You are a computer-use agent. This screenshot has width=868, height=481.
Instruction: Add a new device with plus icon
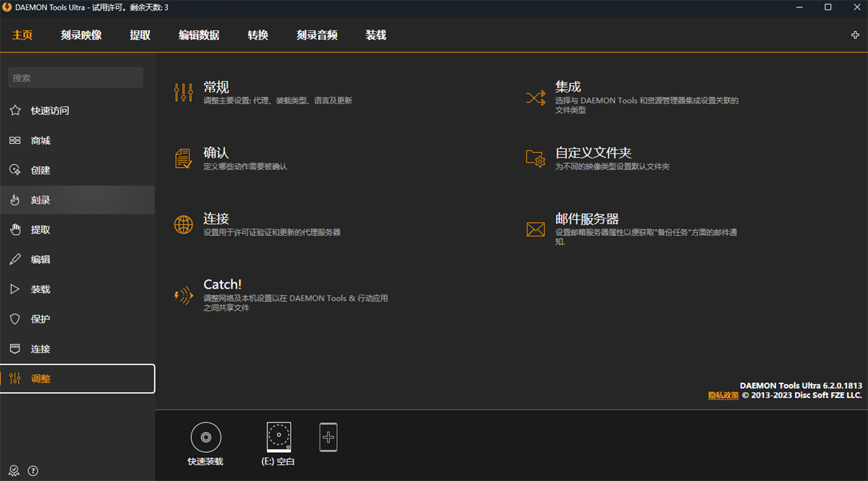[x=328, y=437]
